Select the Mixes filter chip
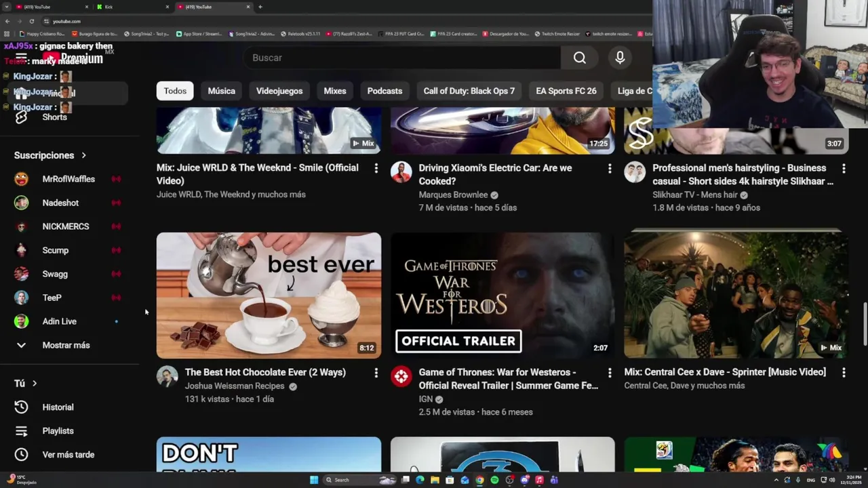 click(x=335, y=91)
